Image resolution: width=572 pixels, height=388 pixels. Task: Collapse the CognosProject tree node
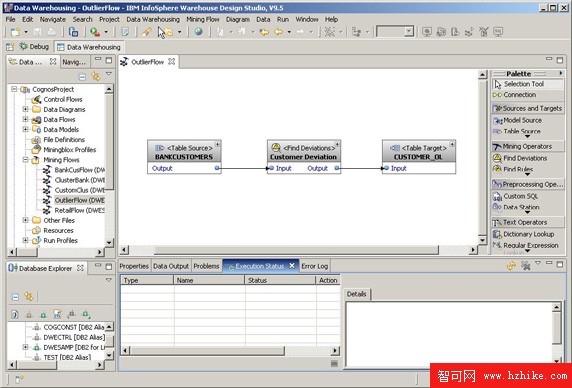(14, 89)
